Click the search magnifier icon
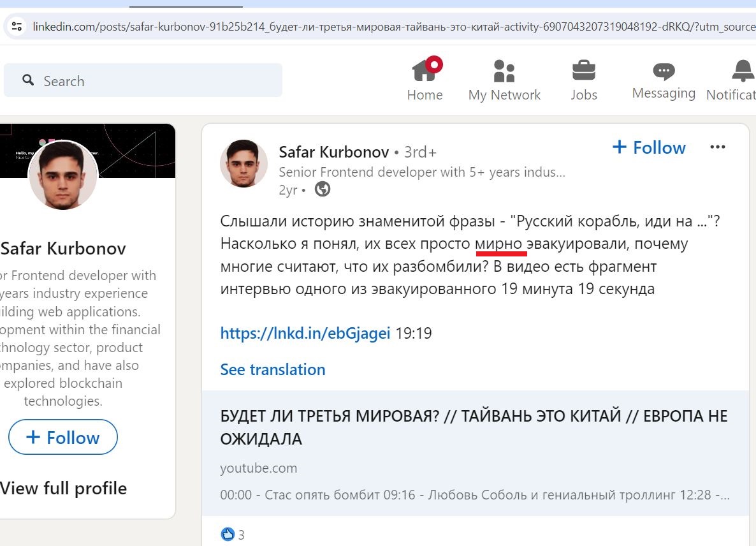 point(28,80)
